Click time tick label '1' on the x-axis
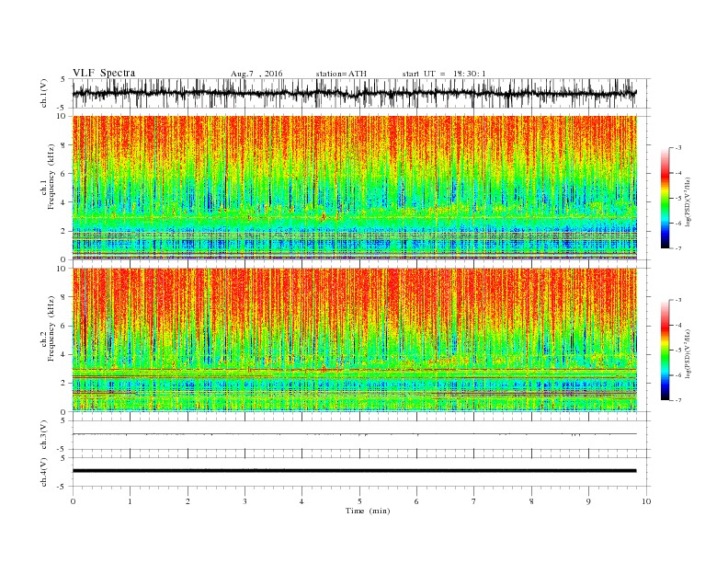Image resolution: width=728 pixels, height=563 pixels. click(130, 501)
